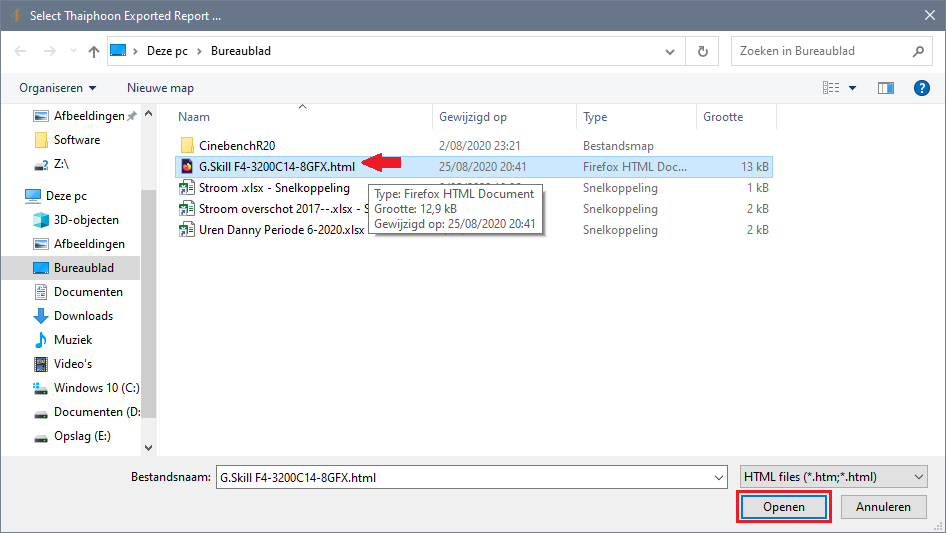Open Muziek in sidebar
The image size is (946, 533).
tap(73, 340)
